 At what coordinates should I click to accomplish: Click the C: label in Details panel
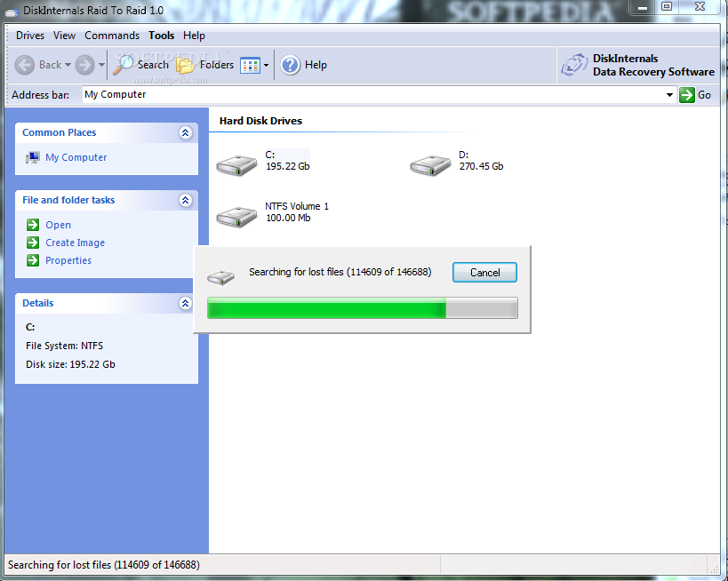pyautogui.click(x=30, y=327)
